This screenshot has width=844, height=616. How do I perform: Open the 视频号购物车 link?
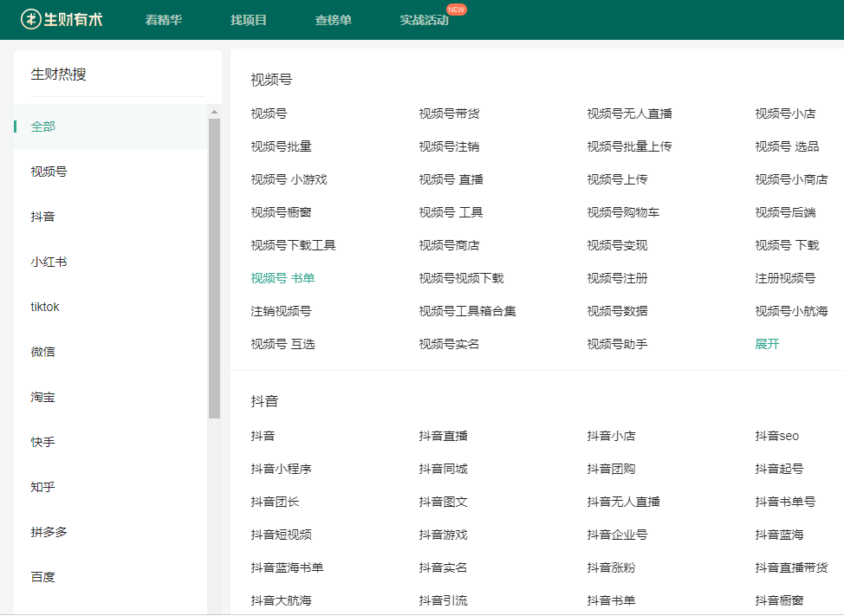pyautogui.click(x=623, y=212)
